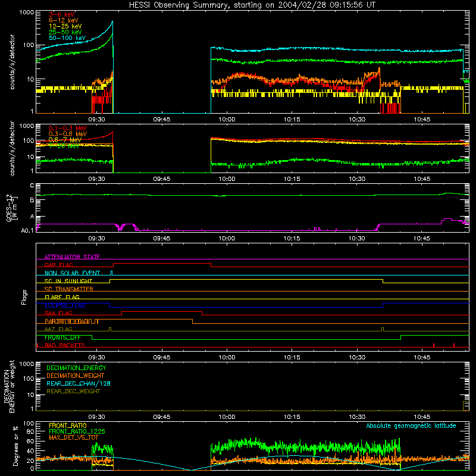Click the 'Degrees or %' axis title

tap(15, 446)
